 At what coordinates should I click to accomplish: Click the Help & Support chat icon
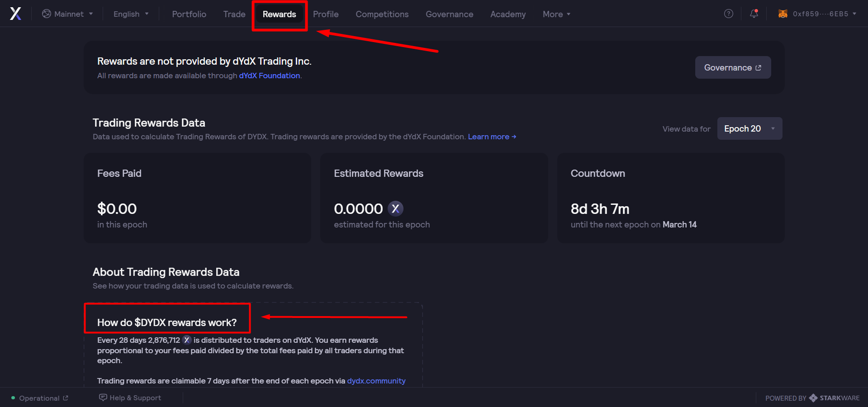[103, 398]
